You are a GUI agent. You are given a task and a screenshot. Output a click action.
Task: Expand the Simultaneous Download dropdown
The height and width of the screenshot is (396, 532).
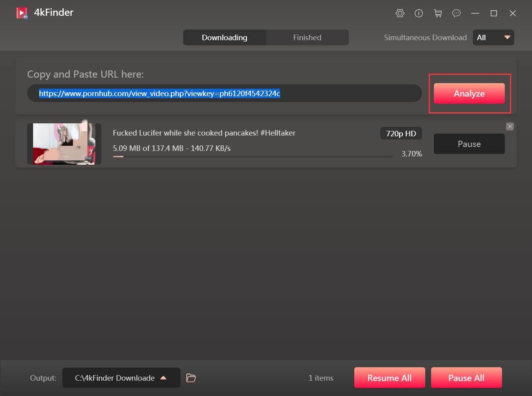[x=493, y=37]
